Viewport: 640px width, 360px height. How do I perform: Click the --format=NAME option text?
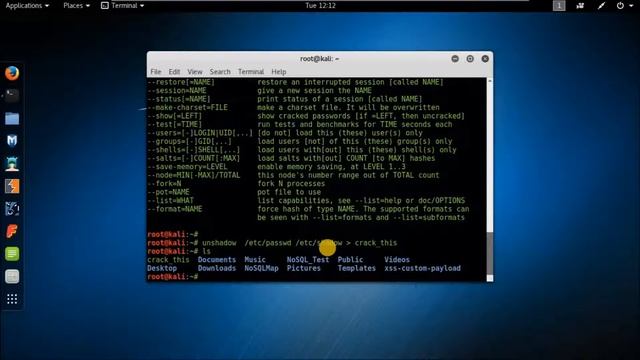175,209
